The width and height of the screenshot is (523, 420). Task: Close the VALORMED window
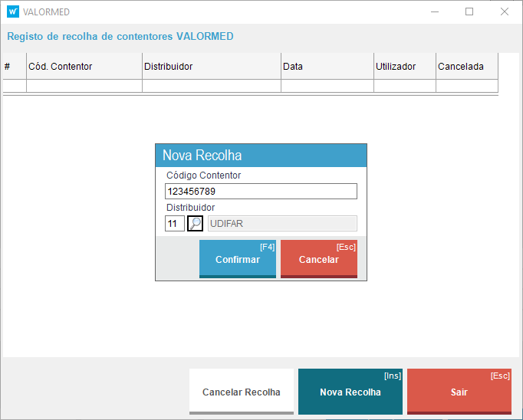coord(504,11)
